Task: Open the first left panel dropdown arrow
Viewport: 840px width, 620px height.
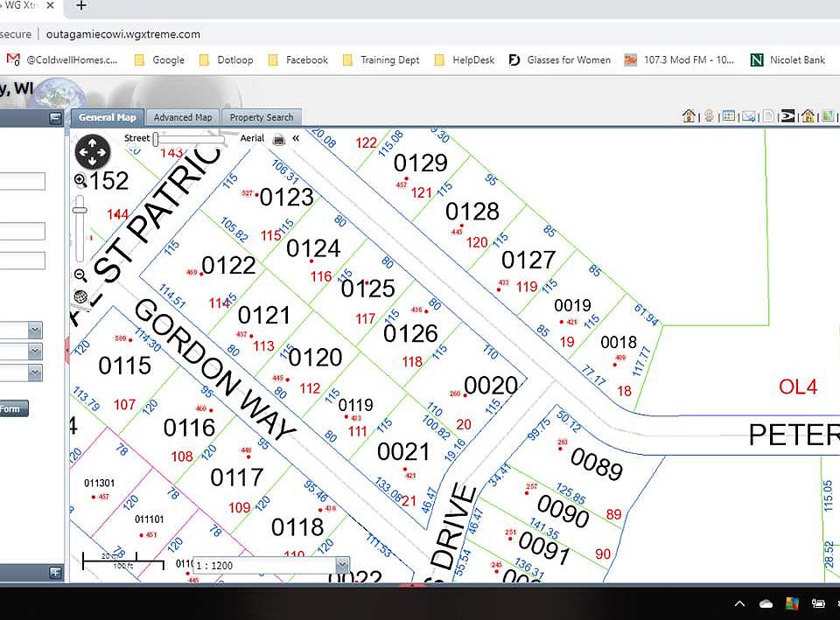Action: pos(35,330)
